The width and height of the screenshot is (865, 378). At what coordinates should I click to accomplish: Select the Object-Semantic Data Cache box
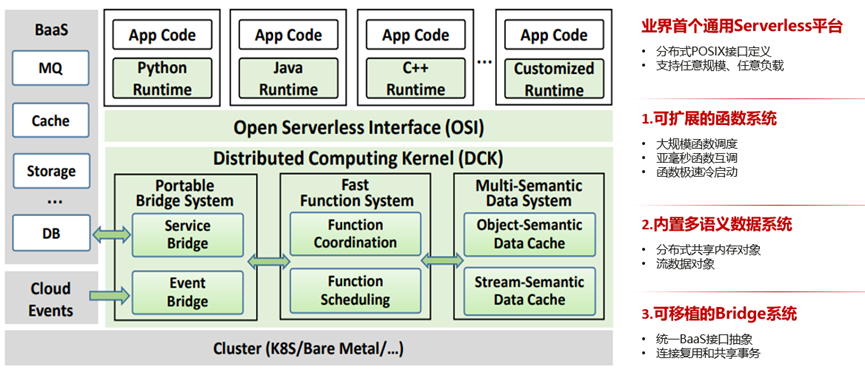(530, 234)
